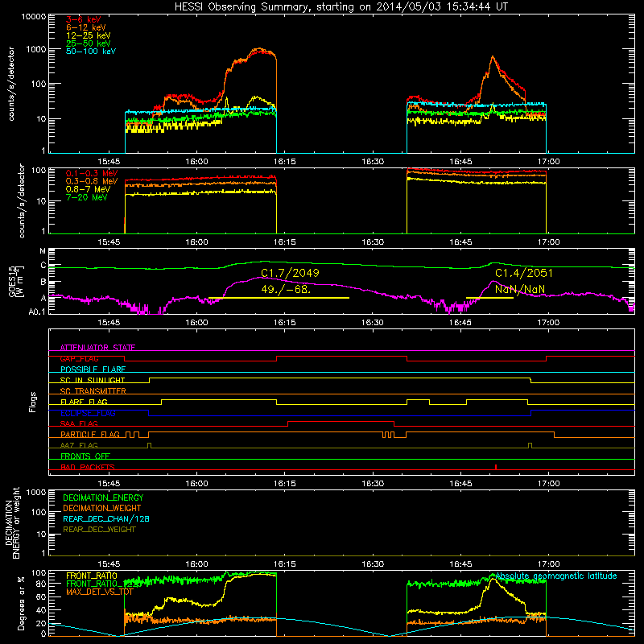Click the "Absolute geomagnetic latitude" label
Image resolution: width=644 pixels, height=644 pixels.
point(556,576)
